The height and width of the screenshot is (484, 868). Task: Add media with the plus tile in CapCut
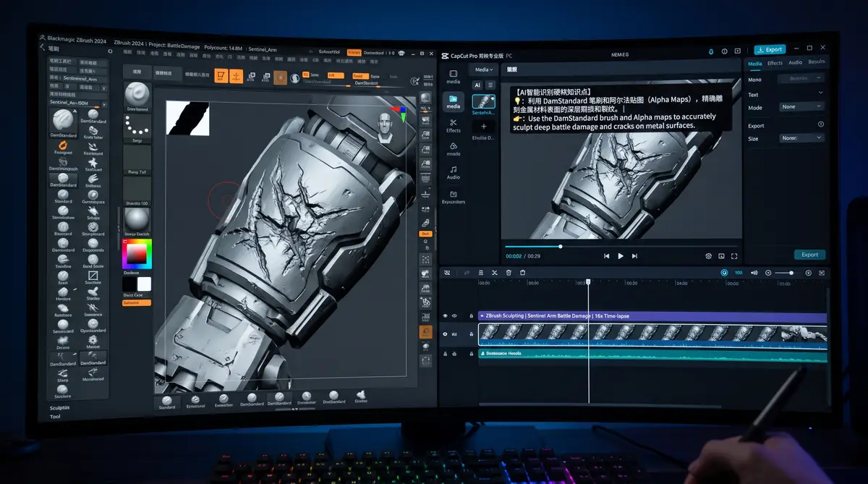(x=483, y=127)
